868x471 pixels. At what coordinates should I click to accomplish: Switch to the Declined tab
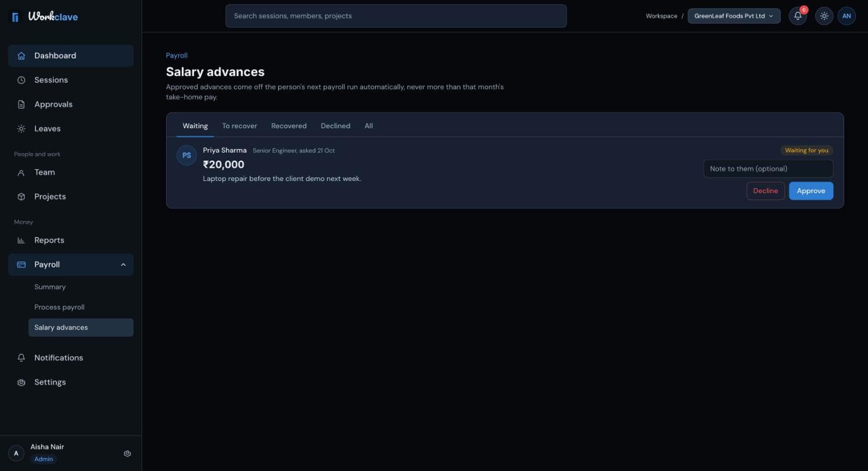(336, 126)
